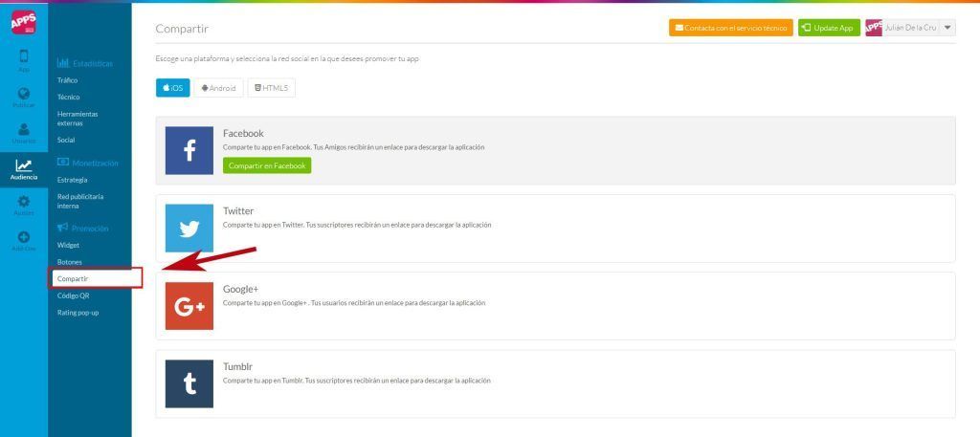Click the Twitter card title
This screenshot has height=437, width=980.
[238, 211]
